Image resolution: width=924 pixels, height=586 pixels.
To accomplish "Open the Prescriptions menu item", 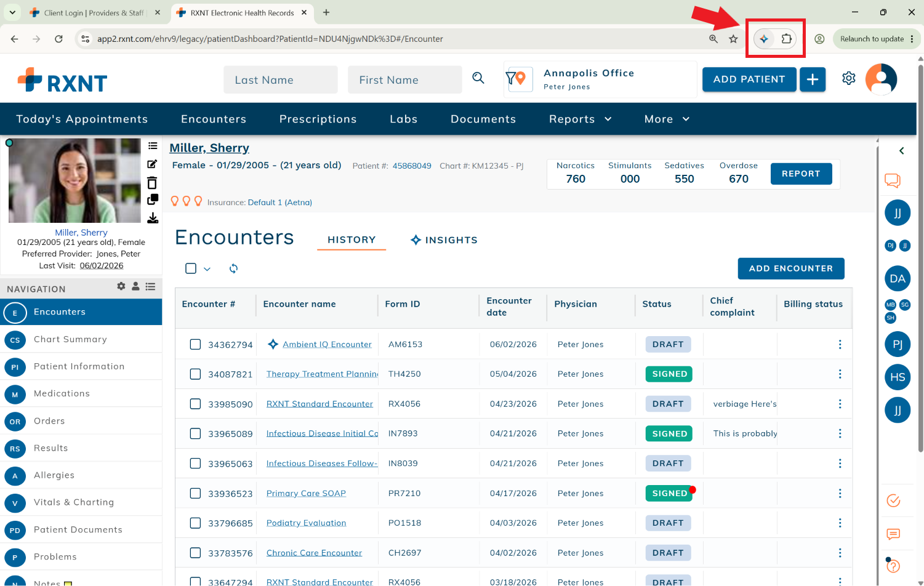I will 318,119.
